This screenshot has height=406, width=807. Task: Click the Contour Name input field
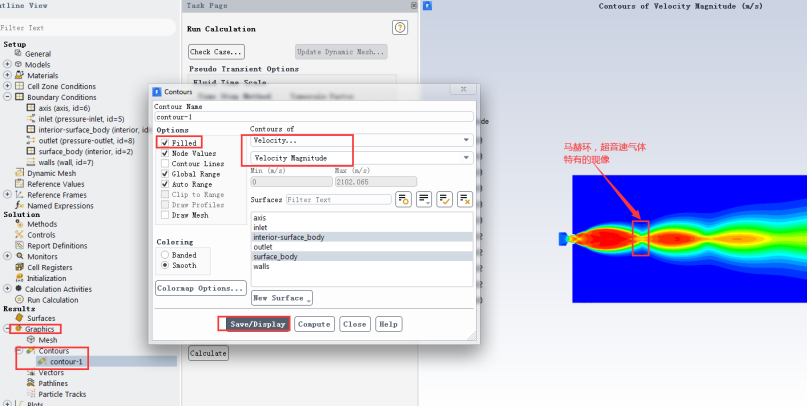click(313, 117)
